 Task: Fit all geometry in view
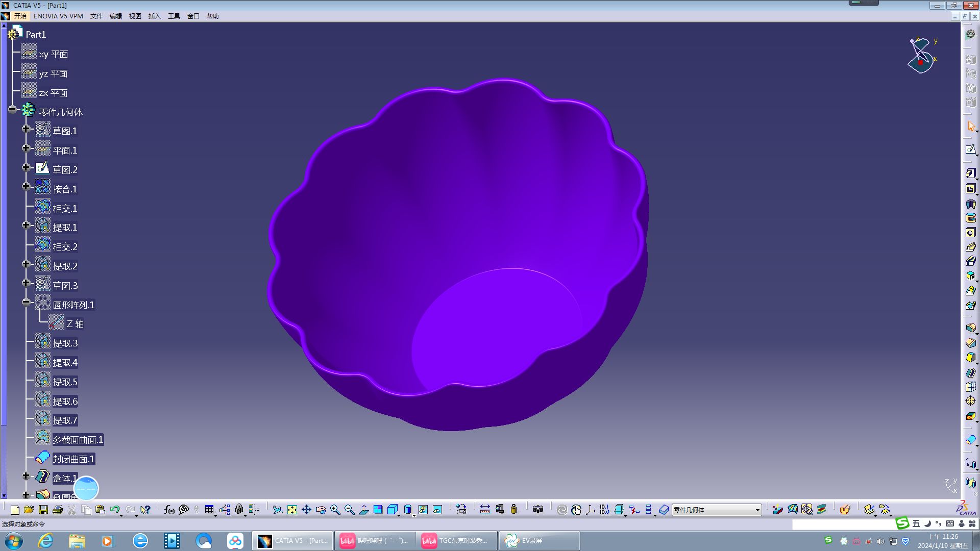click(292, 510)
